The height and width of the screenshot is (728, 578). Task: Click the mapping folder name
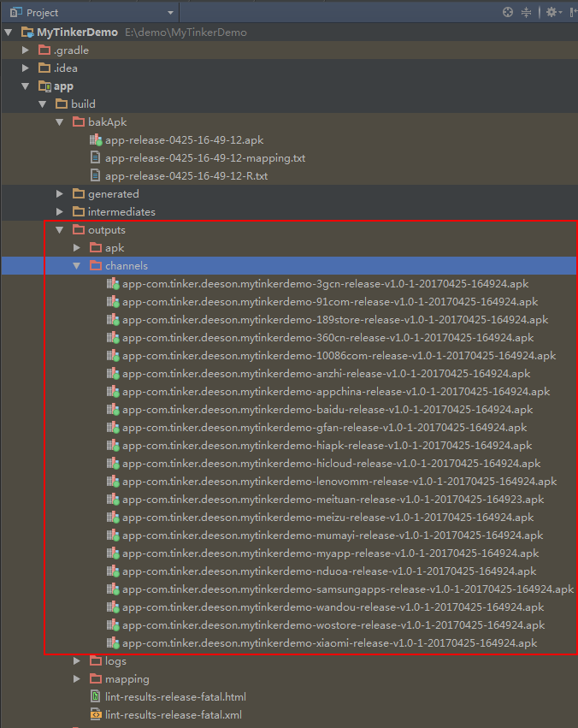127,679
